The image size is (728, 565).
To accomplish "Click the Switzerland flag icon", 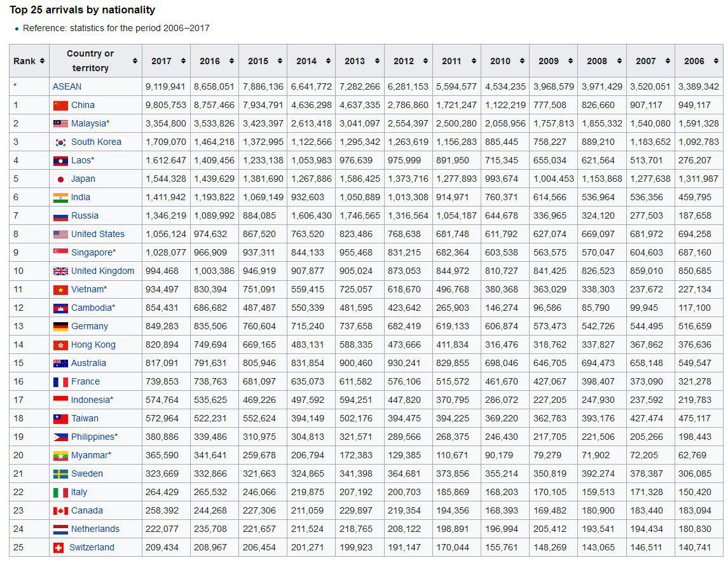I will click(58, 548).
